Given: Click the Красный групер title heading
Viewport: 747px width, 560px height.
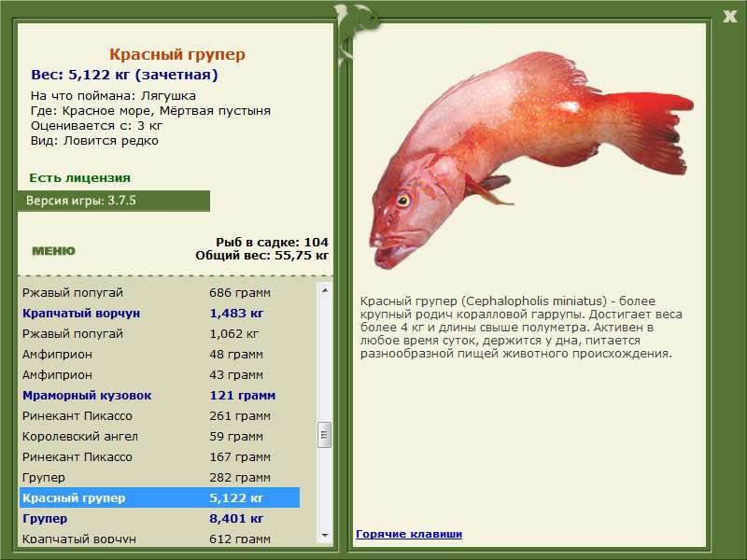Looking at the screenshot, I should (x=177, y=54).
